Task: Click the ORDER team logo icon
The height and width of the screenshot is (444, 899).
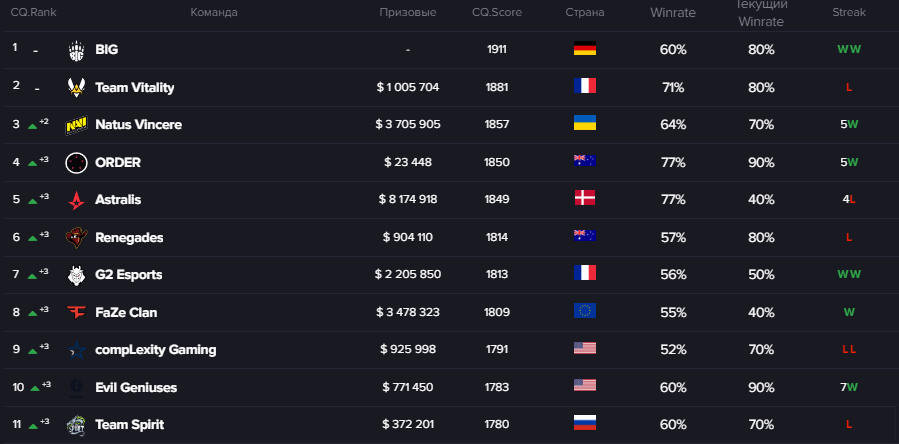Action: pyautogui.click(x=77, y=162)
